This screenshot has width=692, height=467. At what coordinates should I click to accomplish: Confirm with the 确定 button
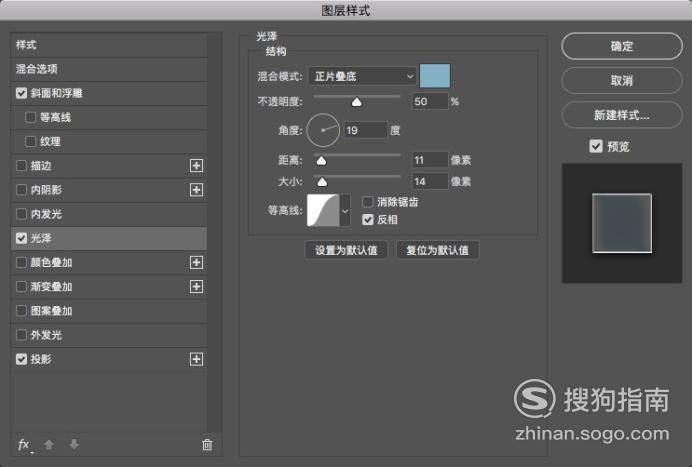tap(622, 46)
